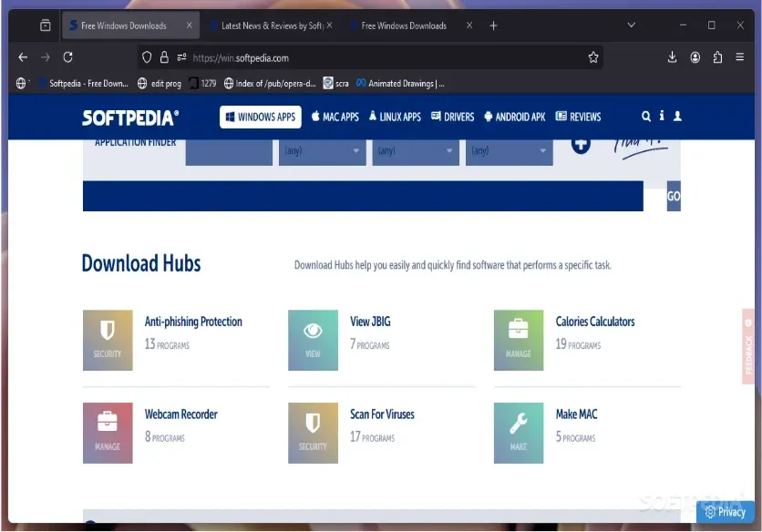762x532 pixels.
Task: Click the Scan For Viruses Security shield tile
Action: click(313, 433)
